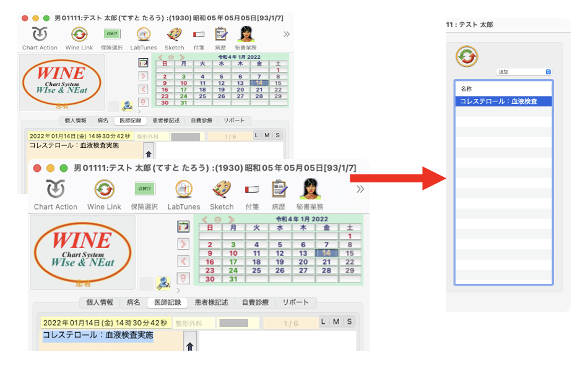This screenshot has height=366, width=588.
Task: Click Chart Action icon in front window
Action: tap(55, 190)
